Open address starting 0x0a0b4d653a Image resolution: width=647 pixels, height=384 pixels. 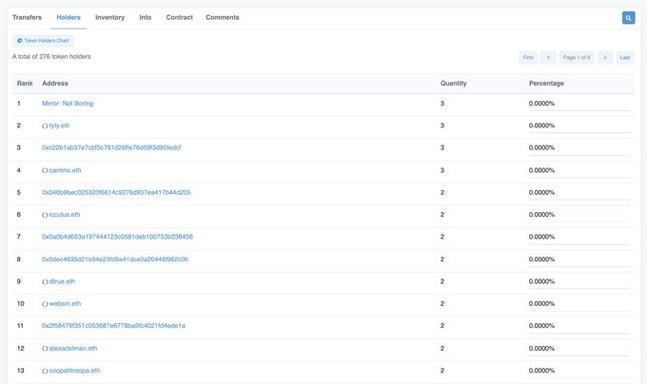pos(117,237)
